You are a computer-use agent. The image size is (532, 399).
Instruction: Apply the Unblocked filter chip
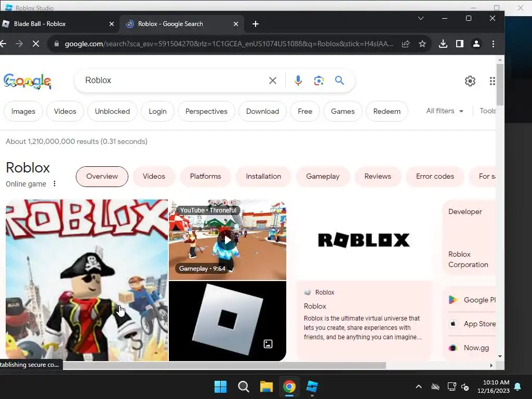pyautogui.click(x=112, y=111)
